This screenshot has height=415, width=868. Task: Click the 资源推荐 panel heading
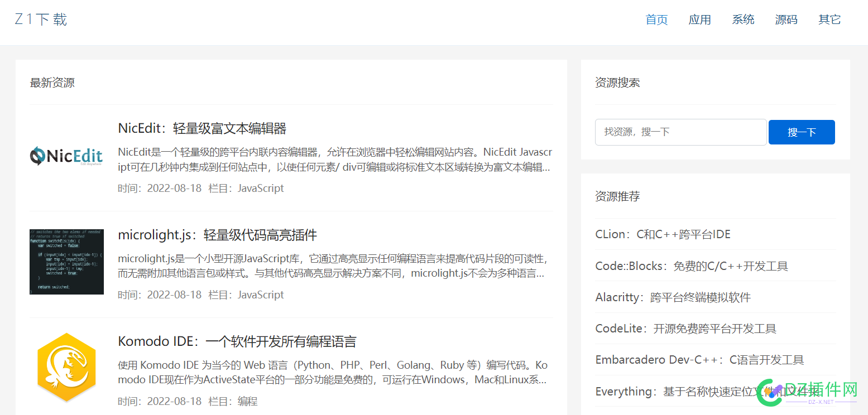[617, 196]
